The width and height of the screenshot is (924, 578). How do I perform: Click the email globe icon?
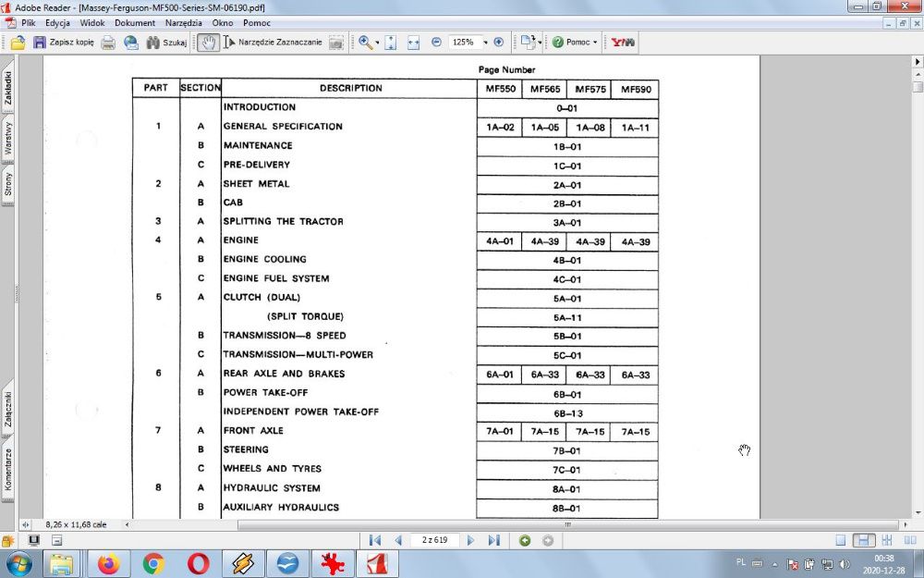(131, 43)
